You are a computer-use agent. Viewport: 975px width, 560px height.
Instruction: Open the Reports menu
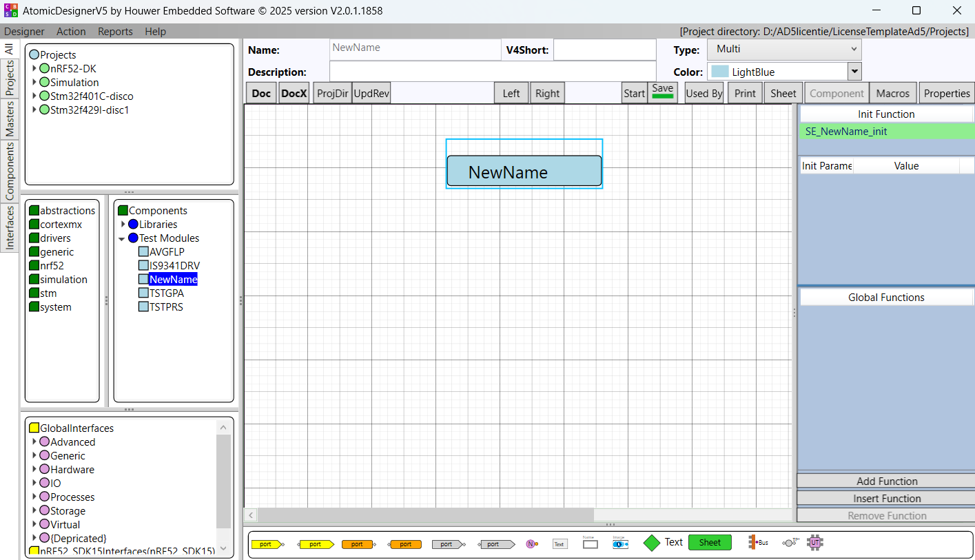(115, 32)
